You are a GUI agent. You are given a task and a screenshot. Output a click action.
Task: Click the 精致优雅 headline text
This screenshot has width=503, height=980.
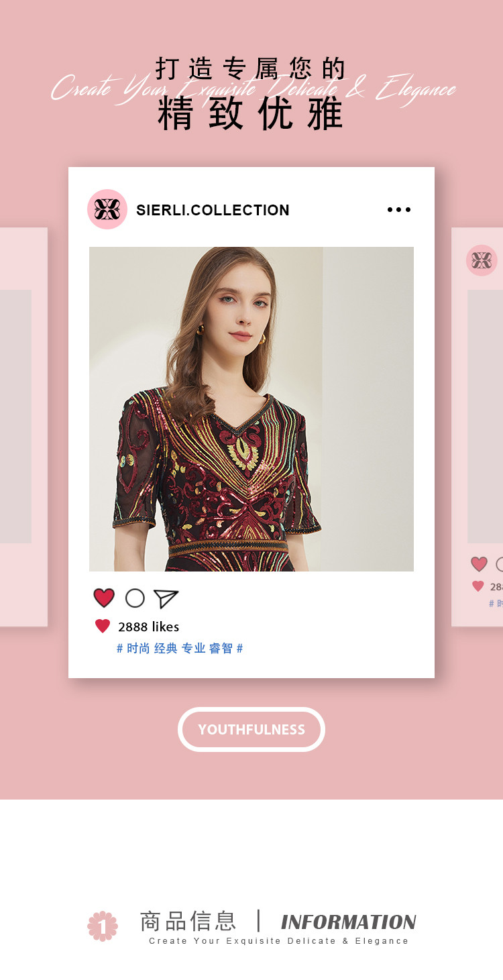(x=251, y=113)
